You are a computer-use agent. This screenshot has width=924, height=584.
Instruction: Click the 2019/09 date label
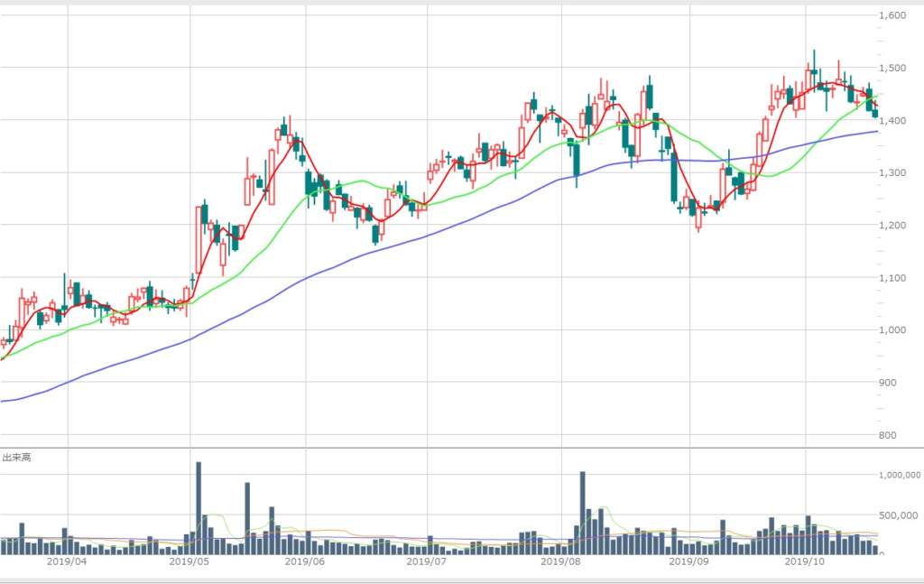(x=688, y=561)
